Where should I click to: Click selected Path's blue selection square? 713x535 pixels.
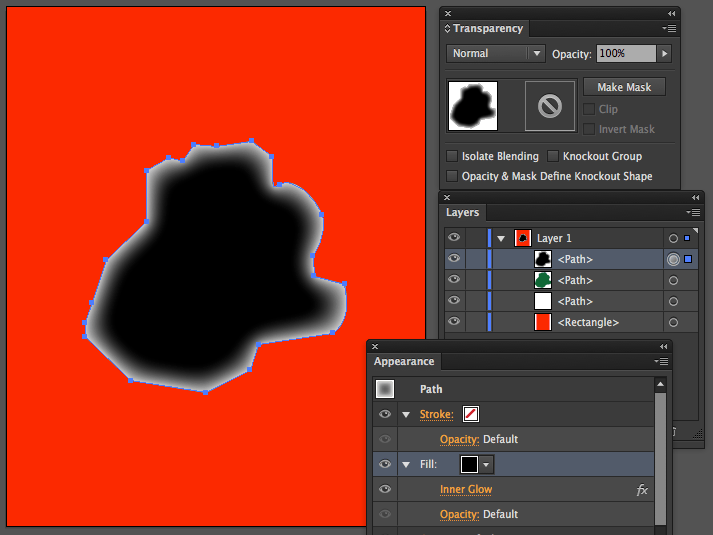688,259
